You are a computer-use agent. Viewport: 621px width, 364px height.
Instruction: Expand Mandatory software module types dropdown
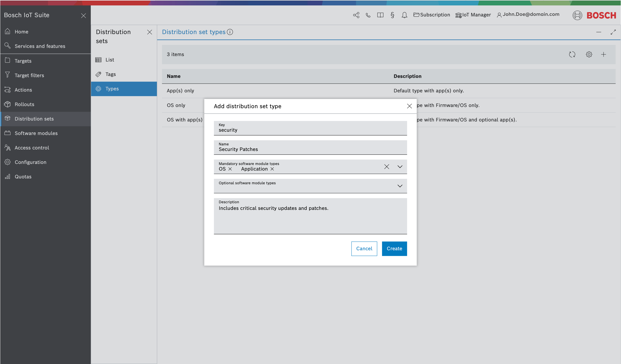[400, 167]
